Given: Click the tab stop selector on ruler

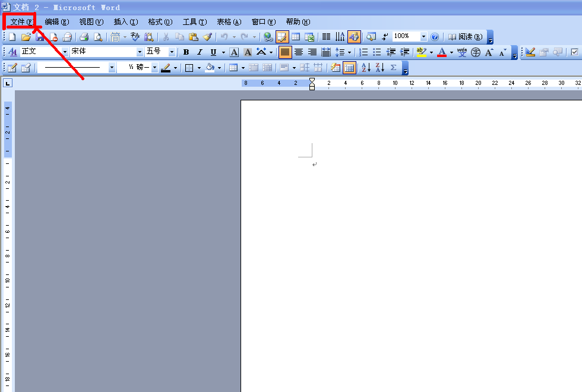Looking at the screenshot, I should pos(7,83).
